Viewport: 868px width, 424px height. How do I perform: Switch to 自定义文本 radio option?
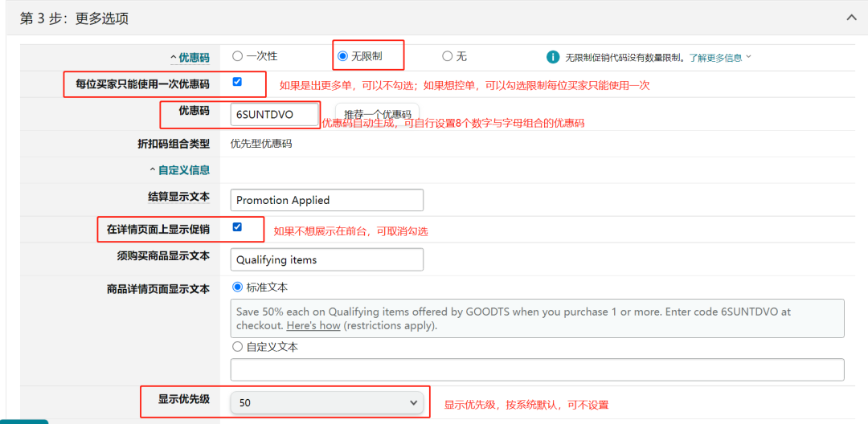(237, 347)
